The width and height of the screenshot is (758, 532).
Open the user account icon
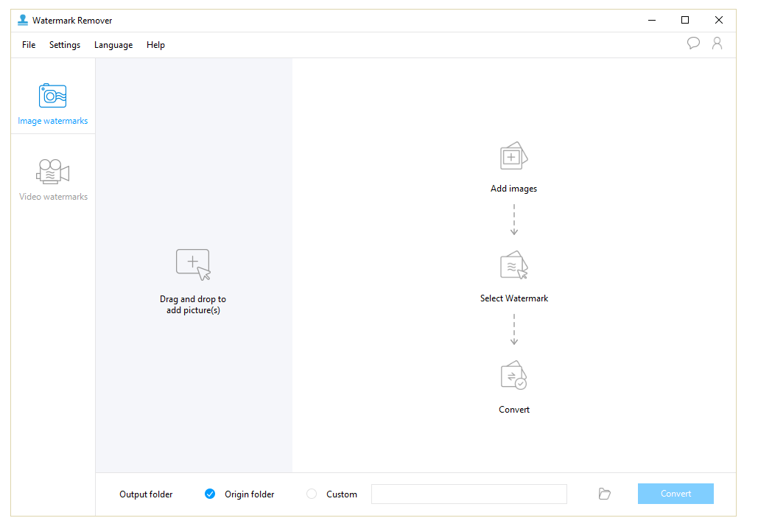click(x=717, y=43)
